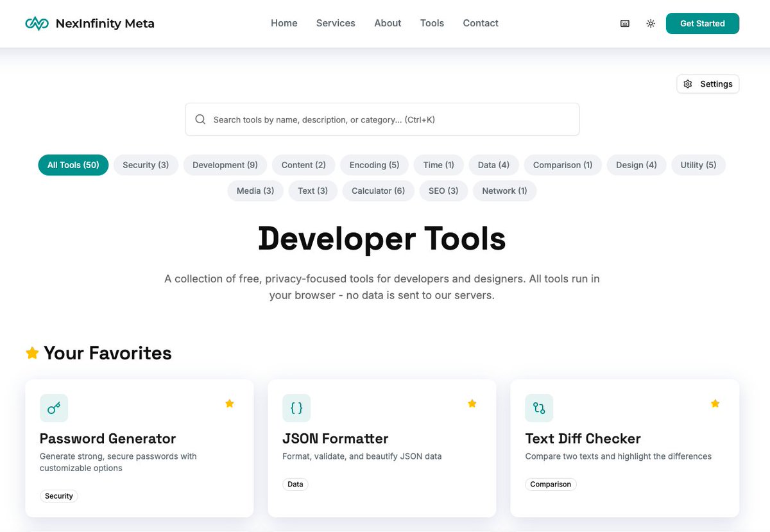Select the All Tools (50) filter
The image size is (770, 532).
tap(73, 165)
